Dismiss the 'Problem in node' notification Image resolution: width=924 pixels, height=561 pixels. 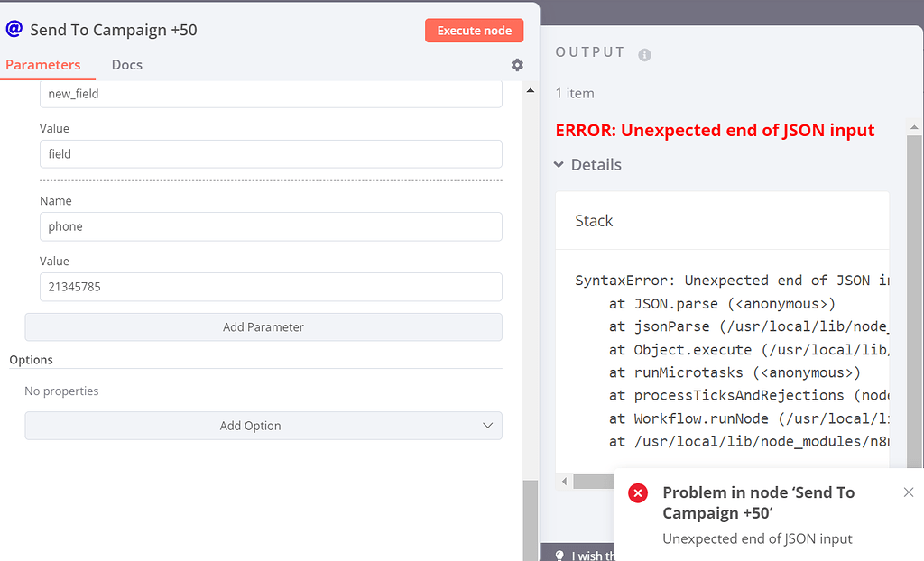click(x=909, y=492)
